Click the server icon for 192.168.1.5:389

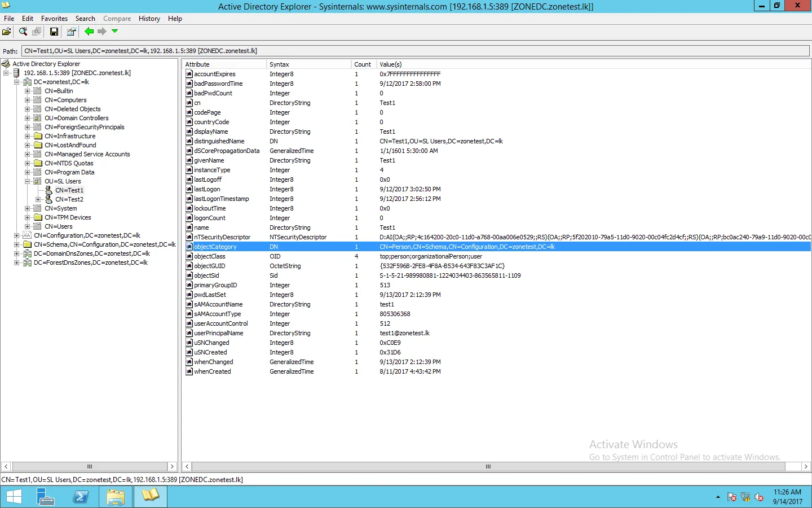[16, 73]
